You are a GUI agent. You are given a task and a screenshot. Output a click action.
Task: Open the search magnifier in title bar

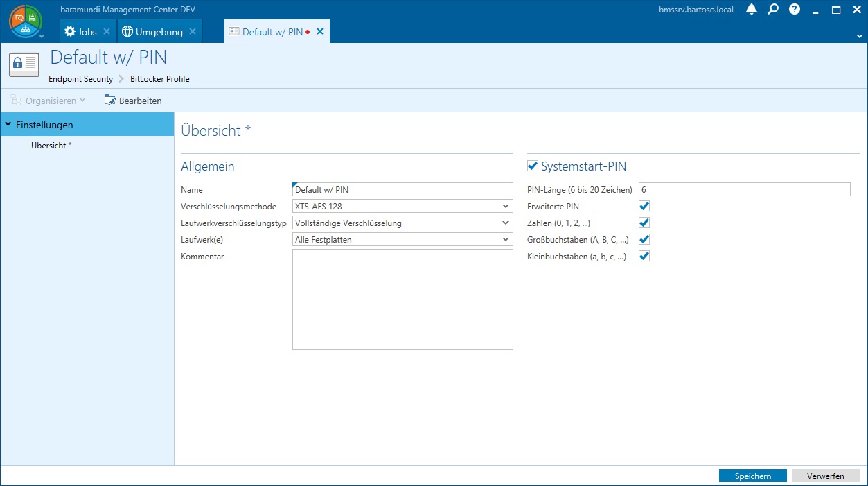pyautogui.click(x=773, y=10)
